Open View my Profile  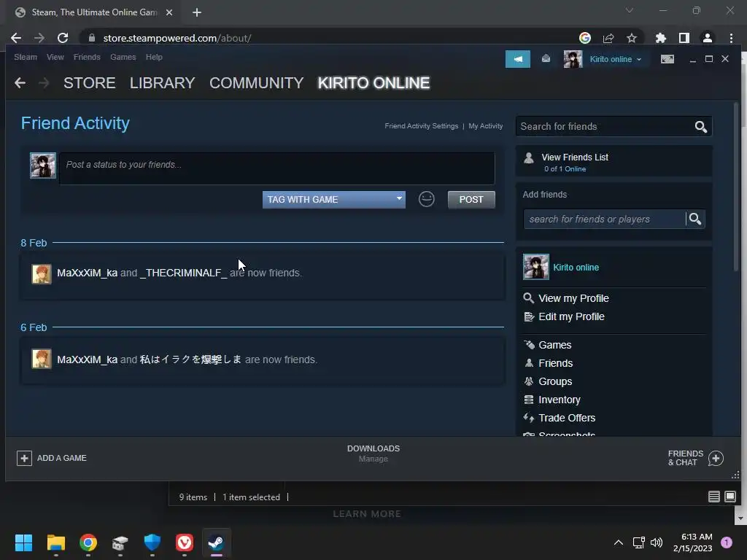pos(573,298)
